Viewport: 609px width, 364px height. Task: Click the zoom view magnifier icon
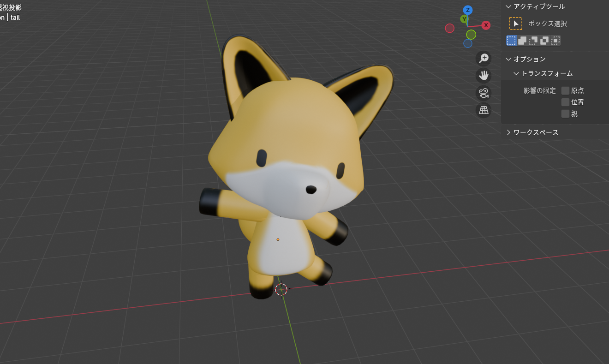click(x=484, y=58)
